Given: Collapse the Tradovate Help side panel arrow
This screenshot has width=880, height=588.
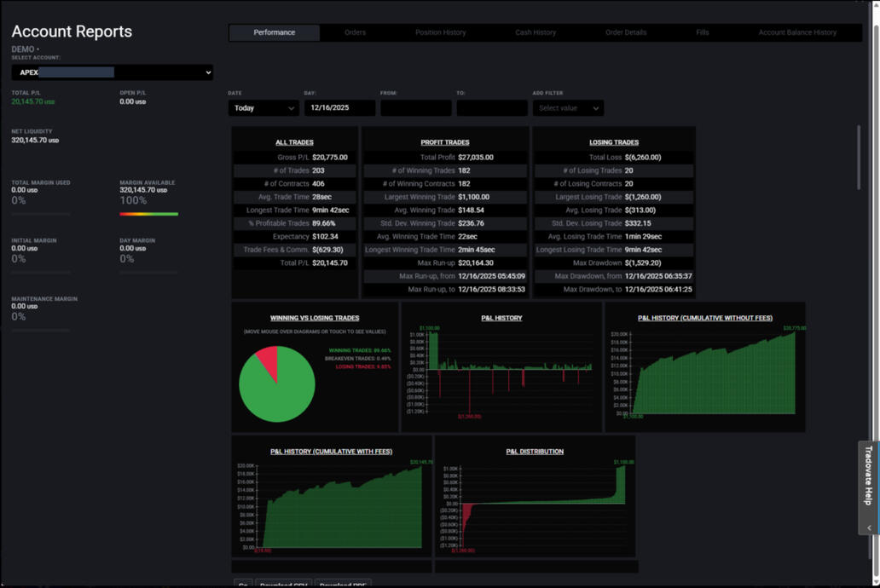Looking at the screenshot, I should (x=869, y=528).
